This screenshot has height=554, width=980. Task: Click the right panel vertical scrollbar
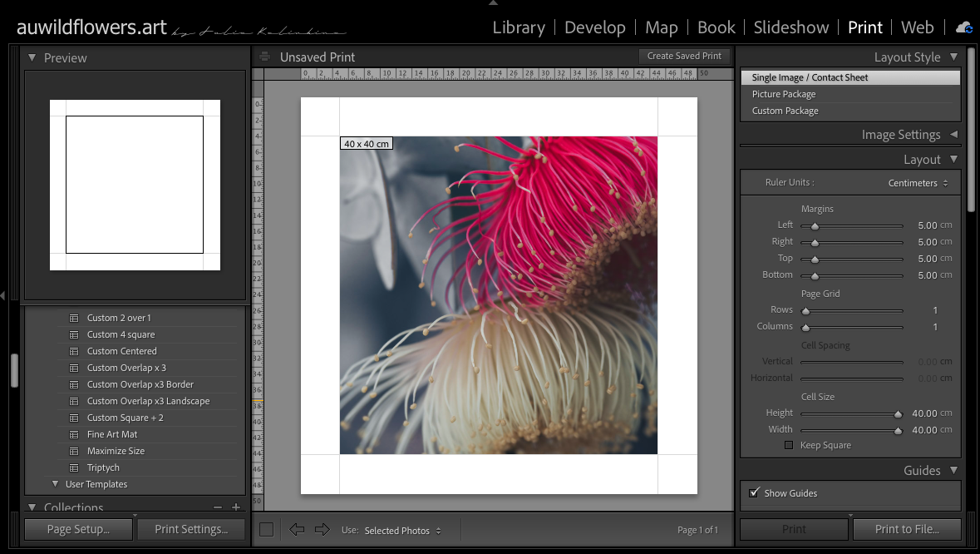(x=971, y=130)
